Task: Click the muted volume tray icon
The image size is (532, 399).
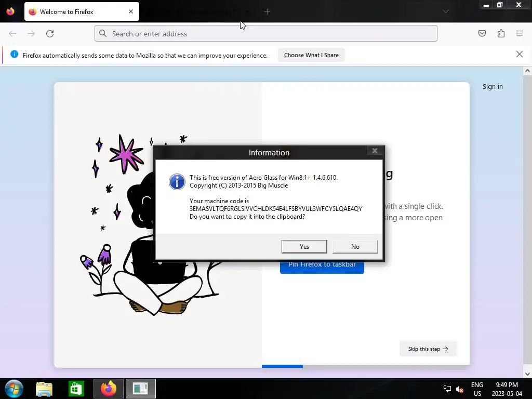Action: pyautogui.click(x=460, y=389)
